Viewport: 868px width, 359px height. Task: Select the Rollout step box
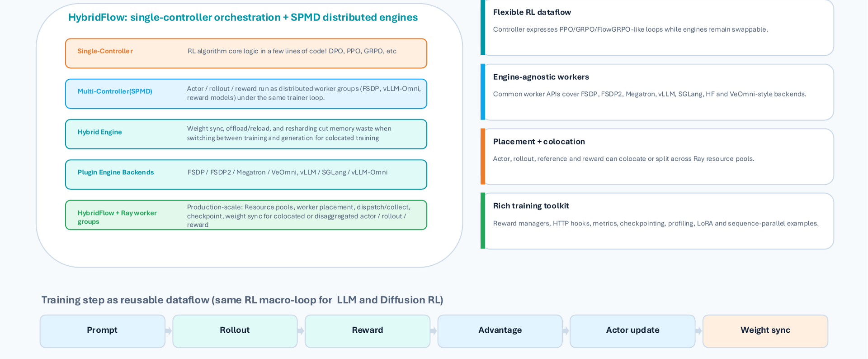(235, 331)
